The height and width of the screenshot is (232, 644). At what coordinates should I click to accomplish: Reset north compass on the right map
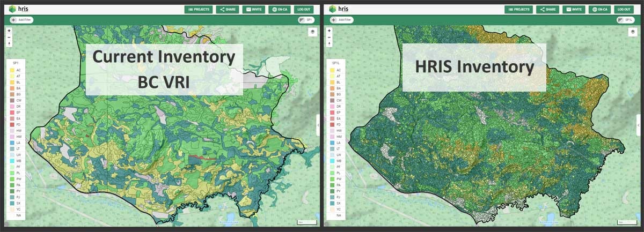[x=329, y=43]
